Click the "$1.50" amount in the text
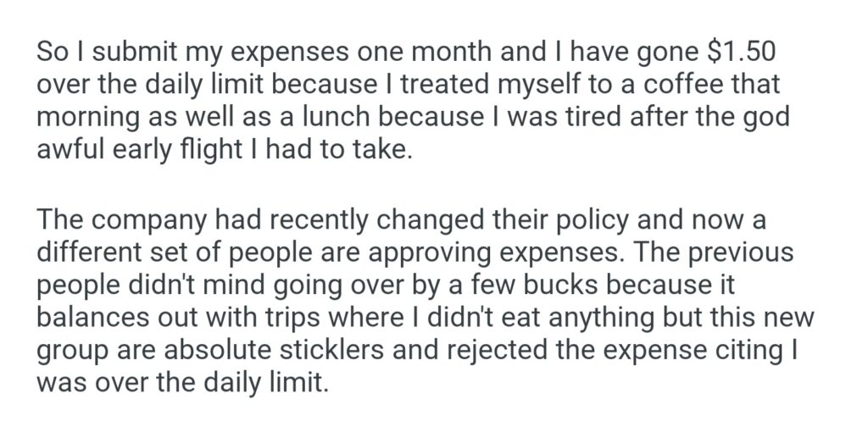Screen dimensions: 868x432 pyautogui.click(x=742, y=52)
